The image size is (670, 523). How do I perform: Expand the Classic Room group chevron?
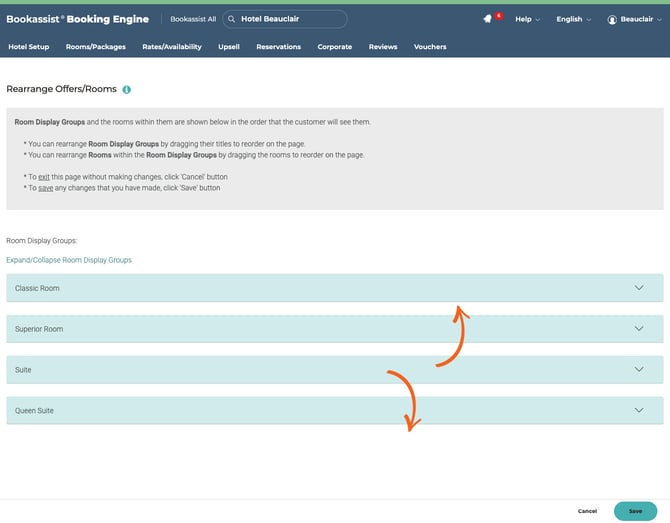tap(640, 288)
